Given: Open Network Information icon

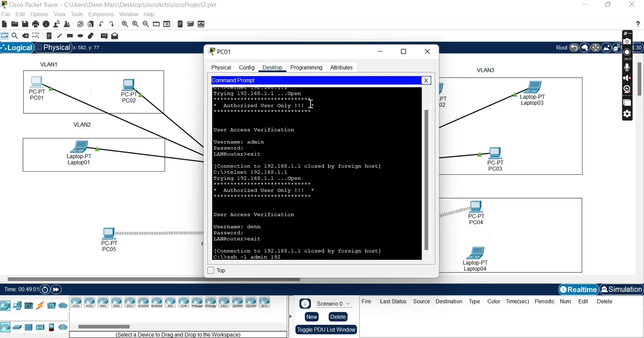Looking at the screenshot, I should [x=46, y=24].
